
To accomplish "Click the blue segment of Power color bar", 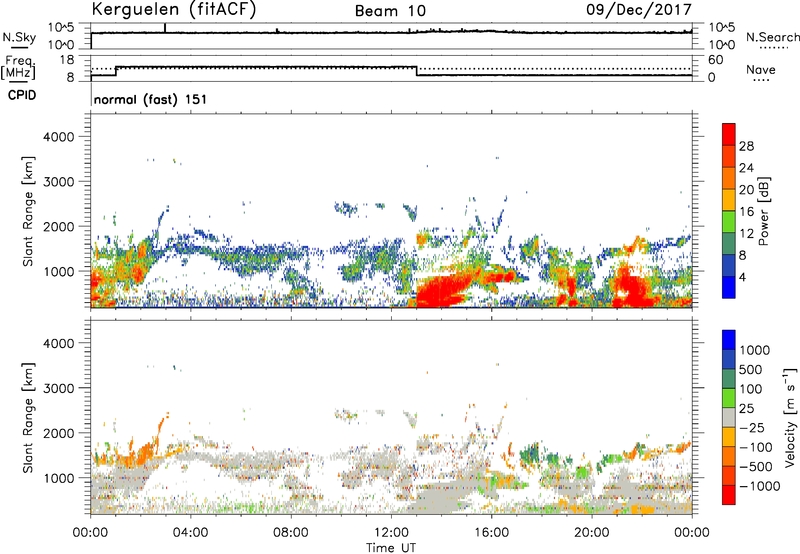I will coord(729,287).
